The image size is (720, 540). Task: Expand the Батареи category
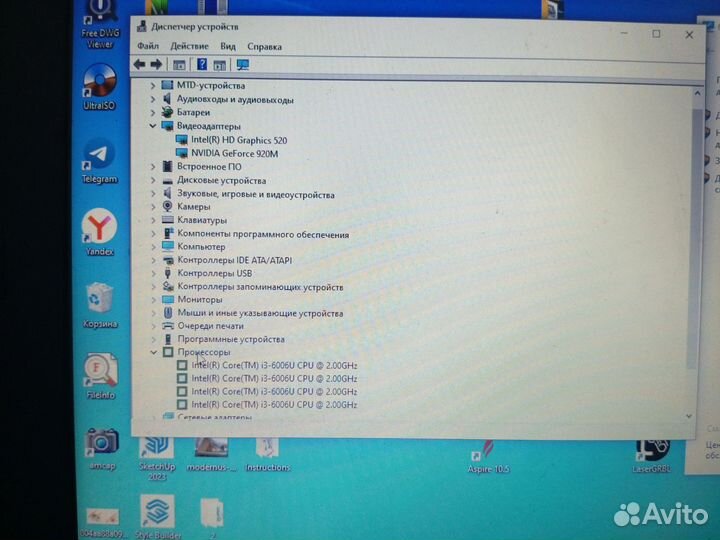click(153, 113)
